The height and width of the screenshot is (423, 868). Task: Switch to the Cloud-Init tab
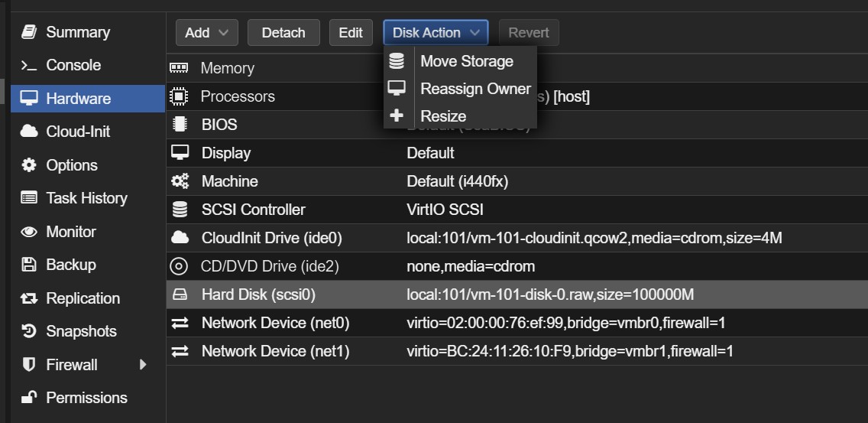pyautogui.click(x=87, y=132)
